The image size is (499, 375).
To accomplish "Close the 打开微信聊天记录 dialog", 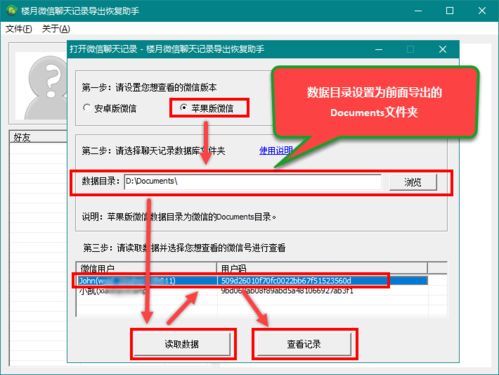I will pyautogui.click(x=443, y=49).
